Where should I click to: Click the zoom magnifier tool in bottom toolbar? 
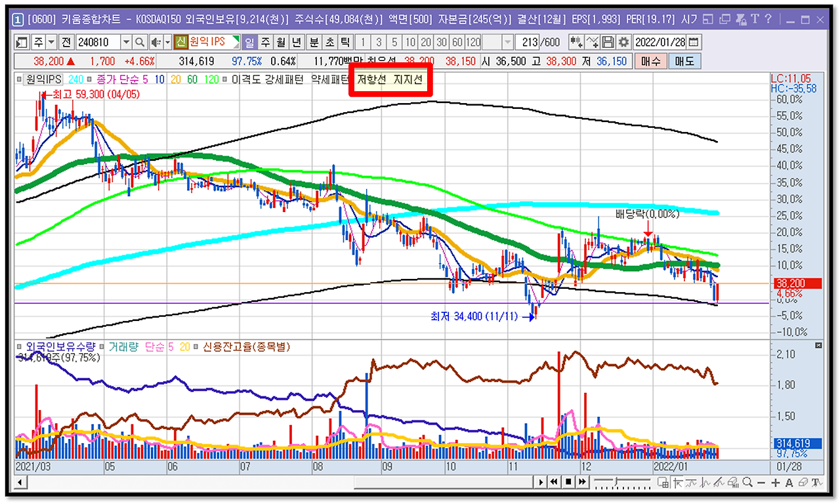pyautogui.click(x=747, y=482)
